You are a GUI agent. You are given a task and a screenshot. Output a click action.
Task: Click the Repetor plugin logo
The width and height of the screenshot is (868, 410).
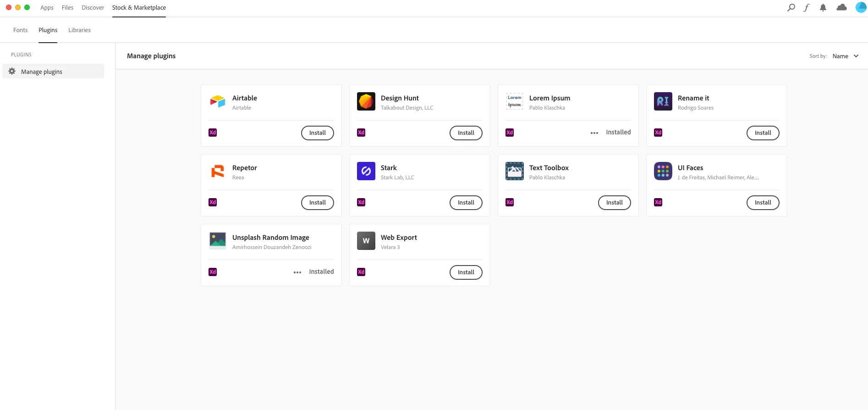click(x=218, y=171)
